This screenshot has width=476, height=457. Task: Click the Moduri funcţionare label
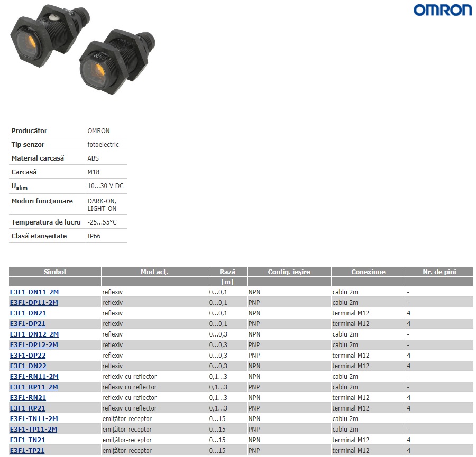pos(42,201)
